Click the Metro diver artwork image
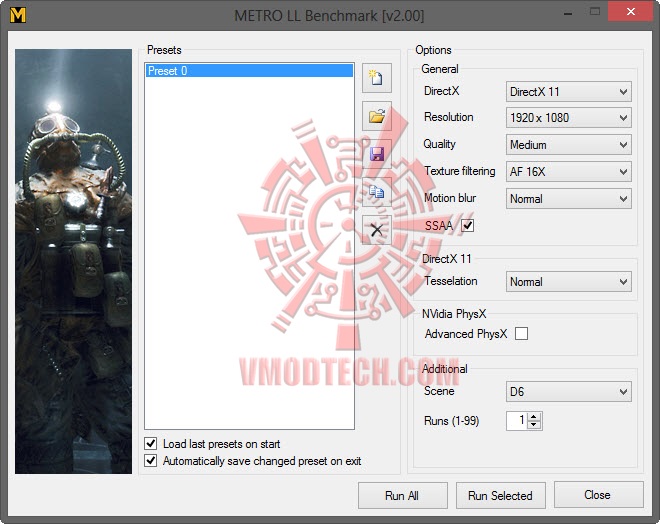Viewport: 660px width, 524px height. (73, 261)
